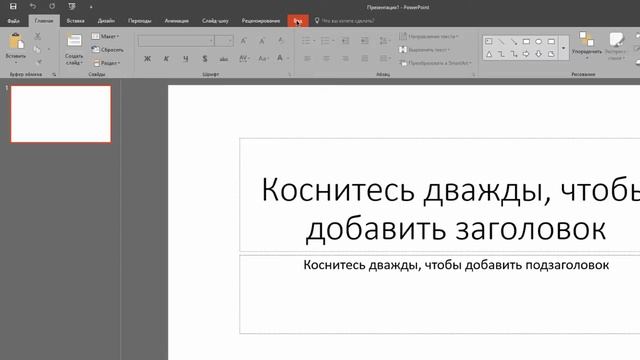Switch to the Главная tab
This screenshot has width=640, height=360.
tap(44, 21)
